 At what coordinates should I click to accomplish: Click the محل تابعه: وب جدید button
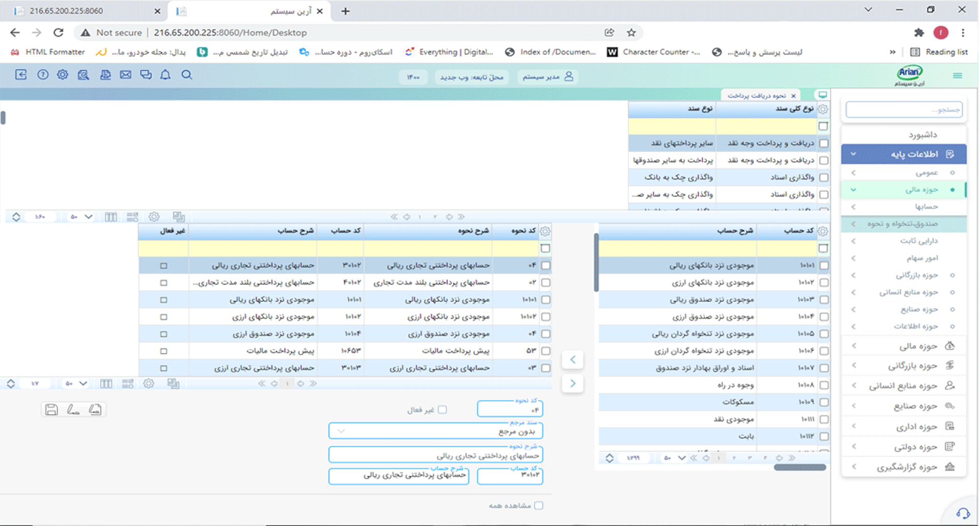click(471, 77)
